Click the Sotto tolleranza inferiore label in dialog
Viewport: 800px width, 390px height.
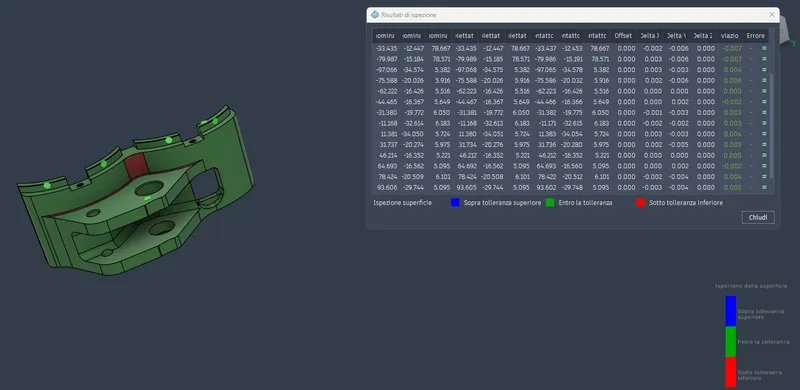click(x=686, y=203)
